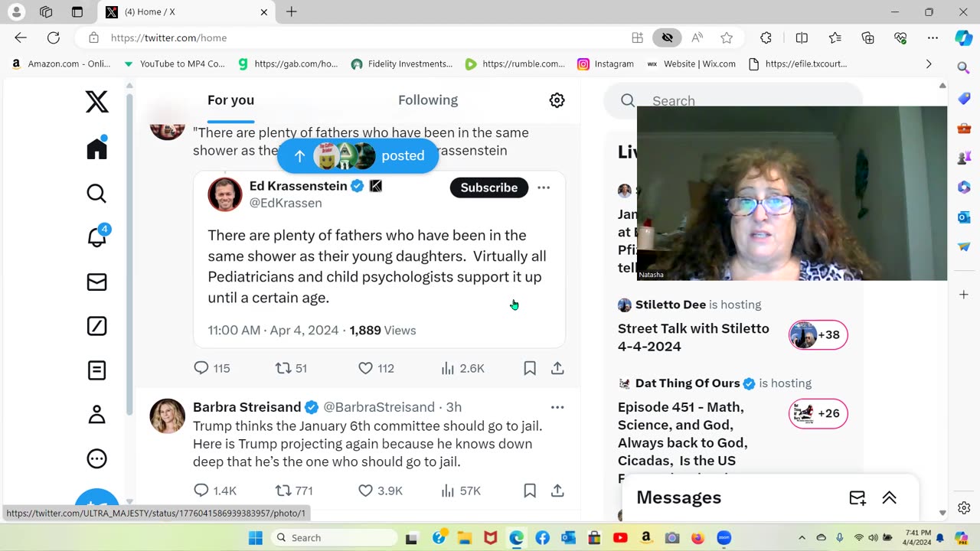Image resolution: width=980 pixels, height=551 pixels.
Task: Open taskbar clock showing 7:41 PM
Action: pyautogui.click(x=915, y=537)
